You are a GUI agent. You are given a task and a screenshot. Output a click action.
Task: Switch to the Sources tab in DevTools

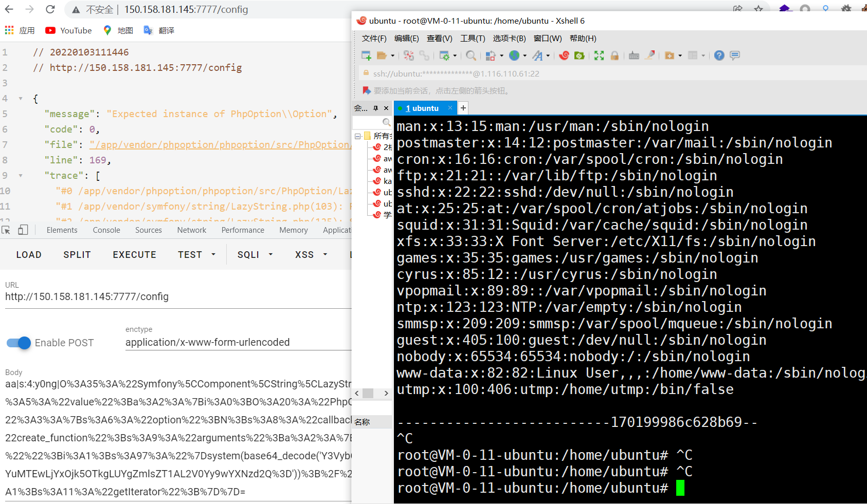(149, 230)
